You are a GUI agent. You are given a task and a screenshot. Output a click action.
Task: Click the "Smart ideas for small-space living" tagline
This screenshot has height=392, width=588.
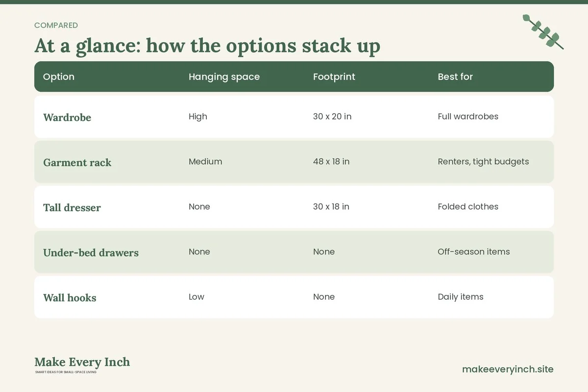click(x=66, y=372)
